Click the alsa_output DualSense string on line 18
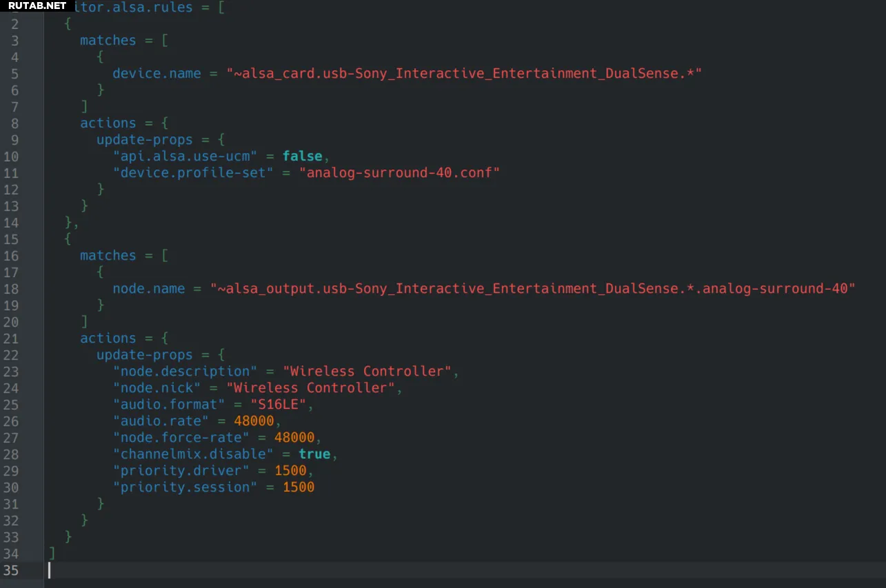Viewport: 886px width, 588px height. coord(533,289)
